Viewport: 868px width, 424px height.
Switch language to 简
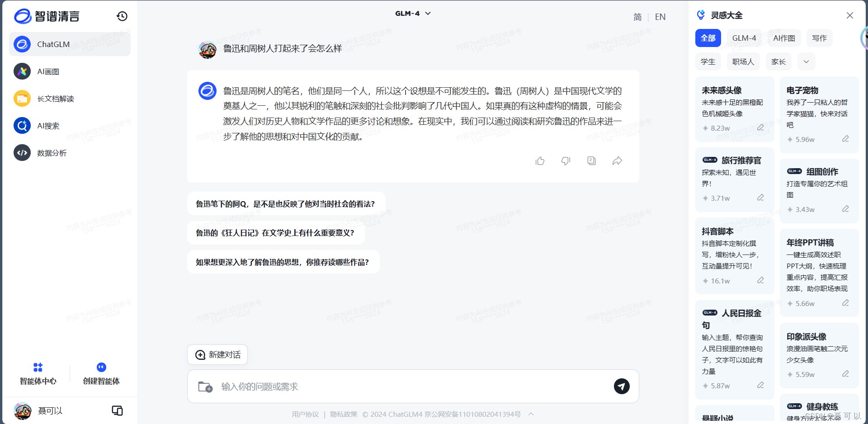tap(637, 17)
